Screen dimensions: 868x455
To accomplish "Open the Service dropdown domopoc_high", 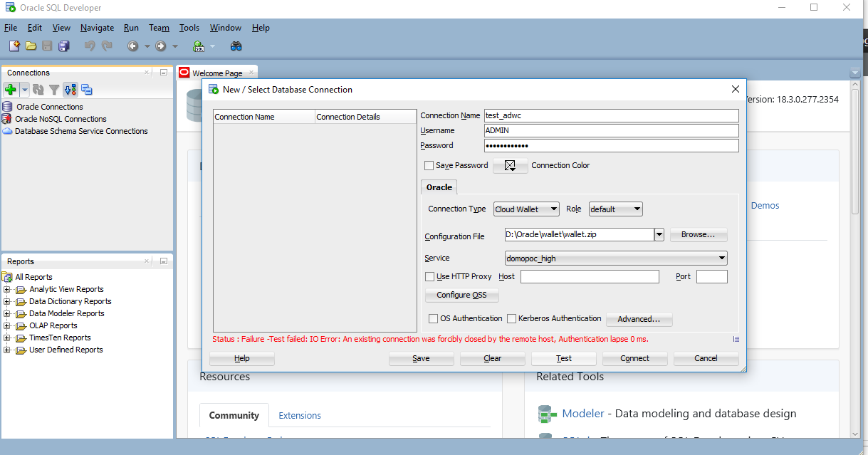I will click(616, 258).
